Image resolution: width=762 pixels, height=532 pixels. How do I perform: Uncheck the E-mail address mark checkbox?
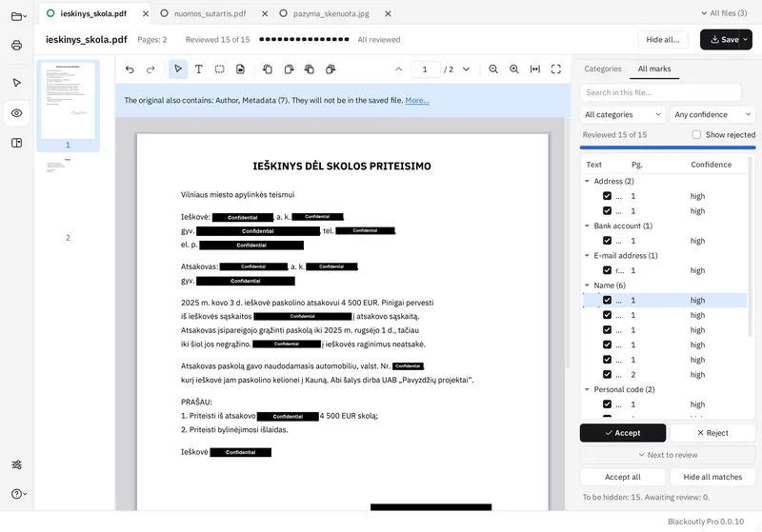click(607, 270)
